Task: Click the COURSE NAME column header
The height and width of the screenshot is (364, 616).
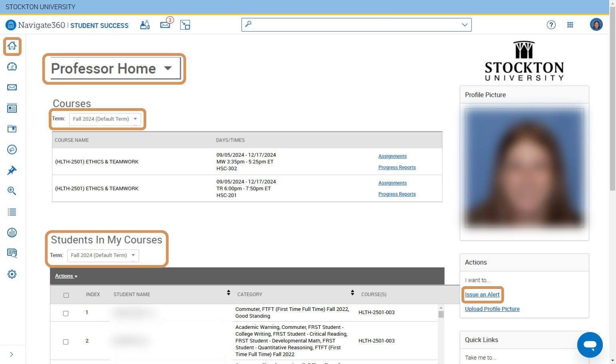Action: click(x=72, y=140)
